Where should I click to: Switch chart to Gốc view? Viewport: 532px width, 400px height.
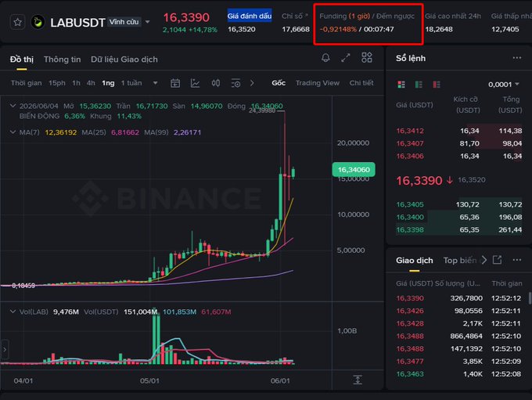(x=279, y=83)
